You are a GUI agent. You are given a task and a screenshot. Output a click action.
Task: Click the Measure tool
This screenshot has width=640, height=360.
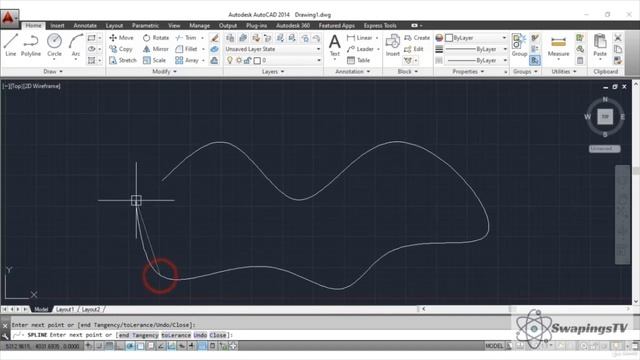pyautogui.click(x=558, y=46)
